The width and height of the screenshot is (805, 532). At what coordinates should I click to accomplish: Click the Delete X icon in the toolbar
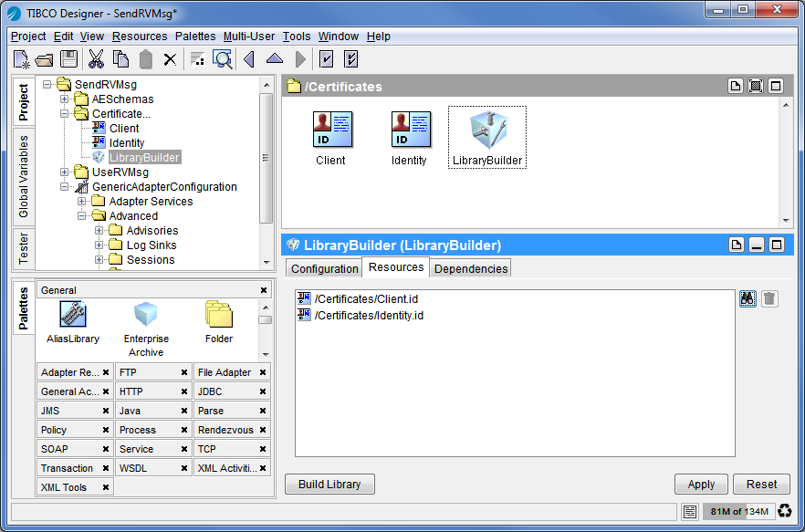(x=170, y=59)
